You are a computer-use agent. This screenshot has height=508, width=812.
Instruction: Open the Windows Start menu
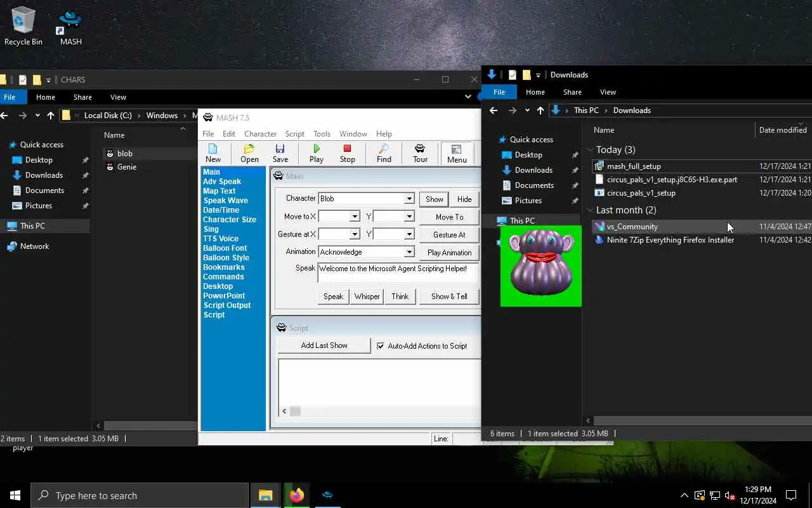point(15,495)
